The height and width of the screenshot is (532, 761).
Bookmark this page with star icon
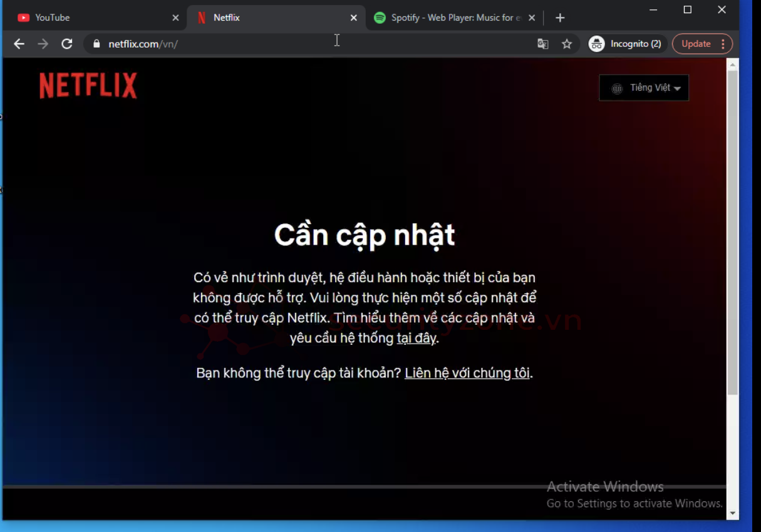click(x=567, y=44)
